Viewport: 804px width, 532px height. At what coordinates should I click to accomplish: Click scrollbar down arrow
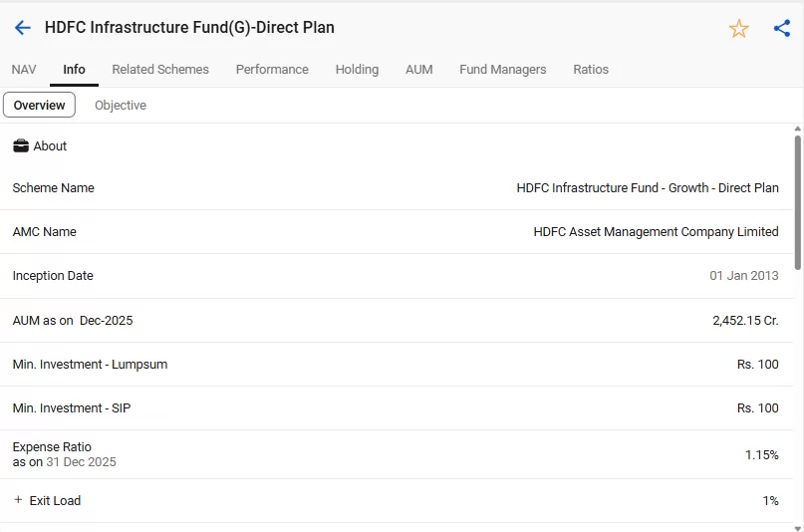tap(797, 528)
